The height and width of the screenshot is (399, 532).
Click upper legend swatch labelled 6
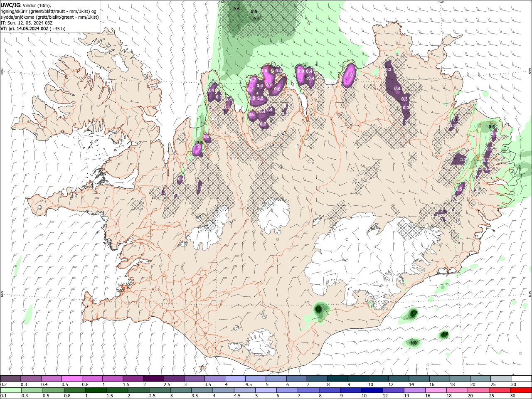(296, 378)
